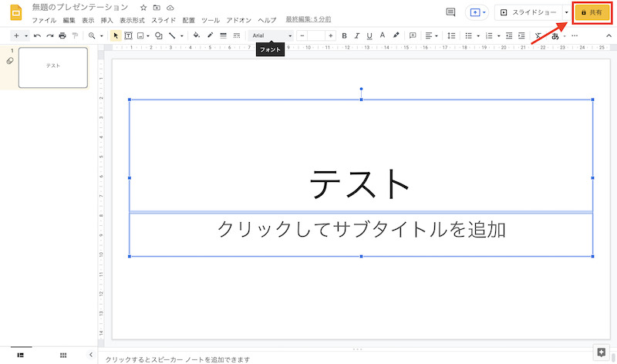The width and height of the screenshot is (617, 364).
Task: Open the 挿入 menu
Action: 107,20
